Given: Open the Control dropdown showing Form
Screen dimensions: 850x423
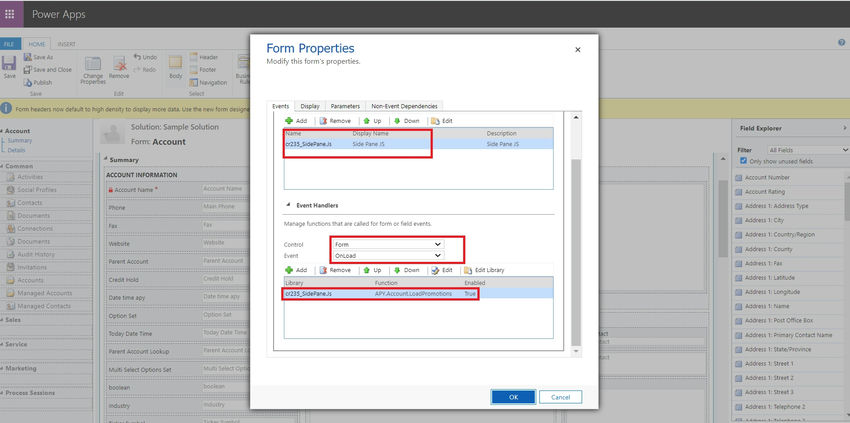Looking at the screenshot, I should [x=389, y=244].
